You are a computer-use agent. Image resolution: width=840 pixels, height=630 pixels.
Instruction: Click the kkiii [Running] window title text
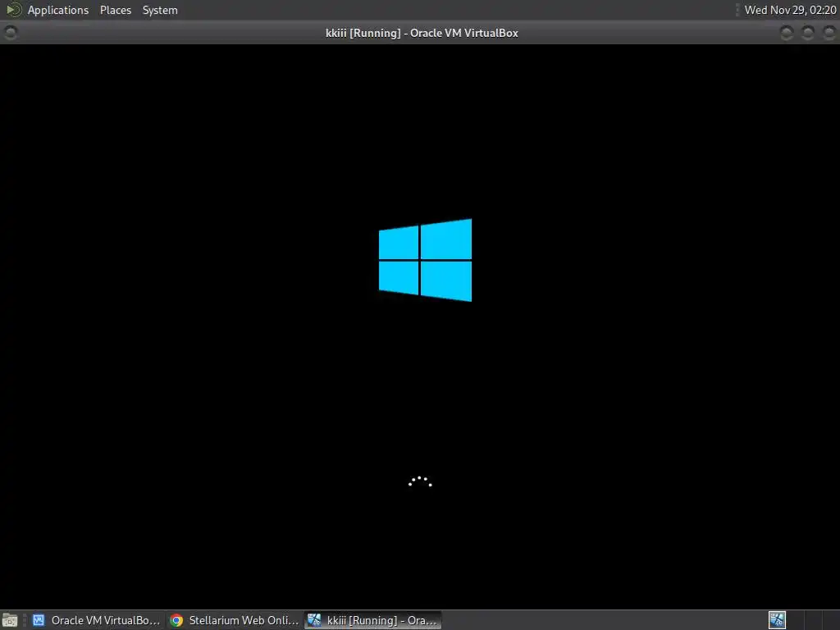tap(422, 33)
